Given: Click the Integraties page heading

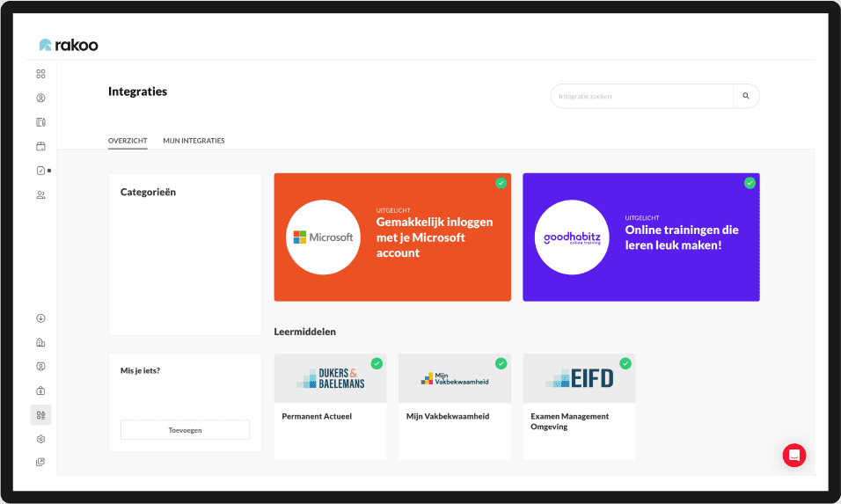Looking at the screenshot, I should tap(138, 91).
